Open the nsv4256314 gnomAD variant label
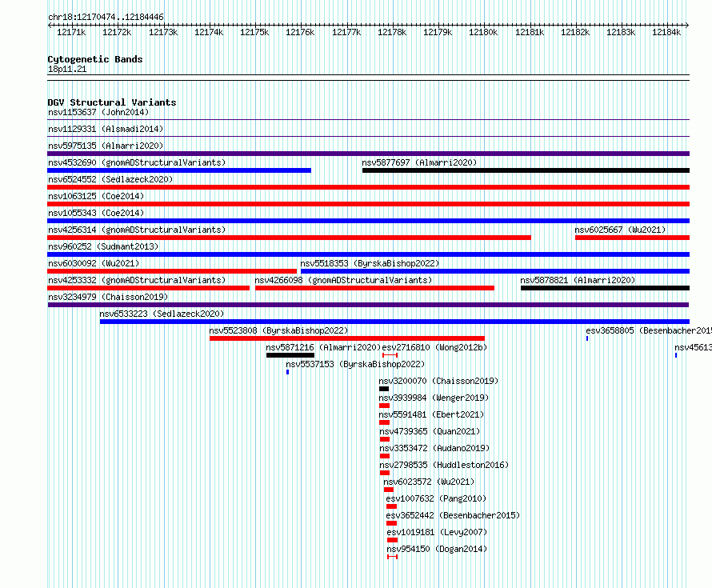The width and height of the screenshot is (712, 588). point(137,230)
